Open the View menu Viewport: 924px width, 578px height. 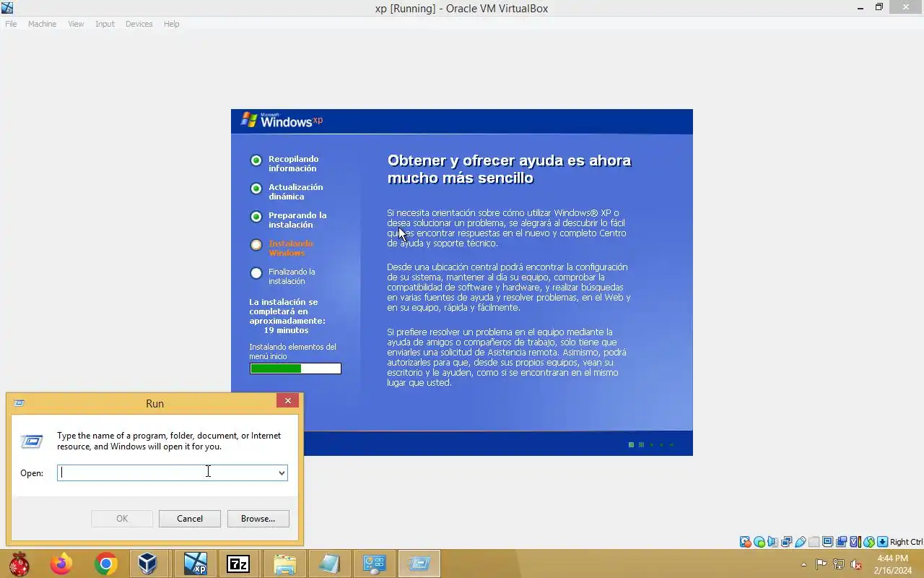76,24
